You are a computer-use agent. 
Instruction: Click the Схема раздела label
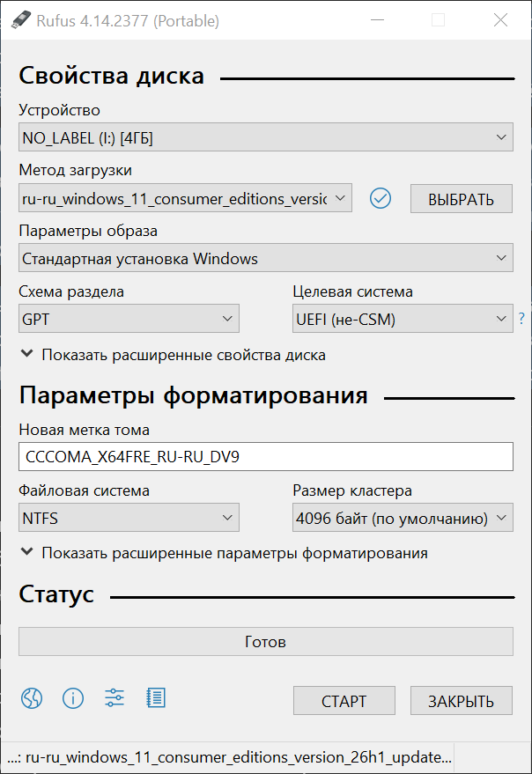click(71, 292)
